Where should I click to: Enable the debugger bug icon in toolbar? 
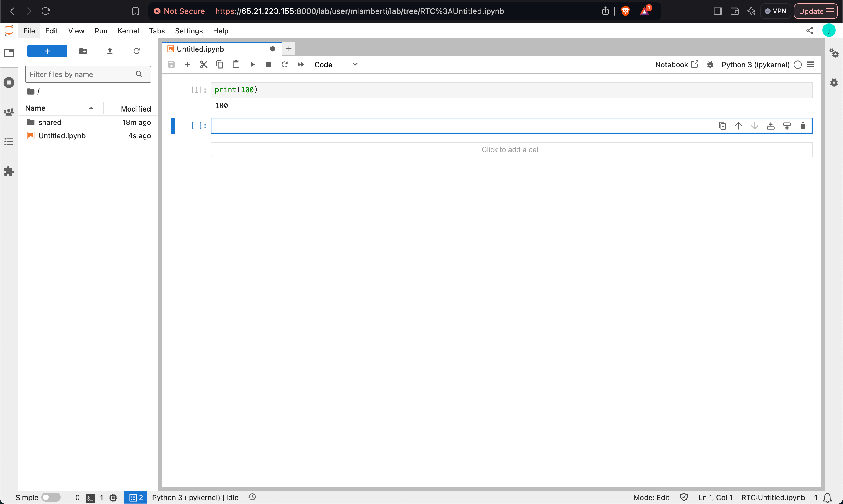click(710, 64)
